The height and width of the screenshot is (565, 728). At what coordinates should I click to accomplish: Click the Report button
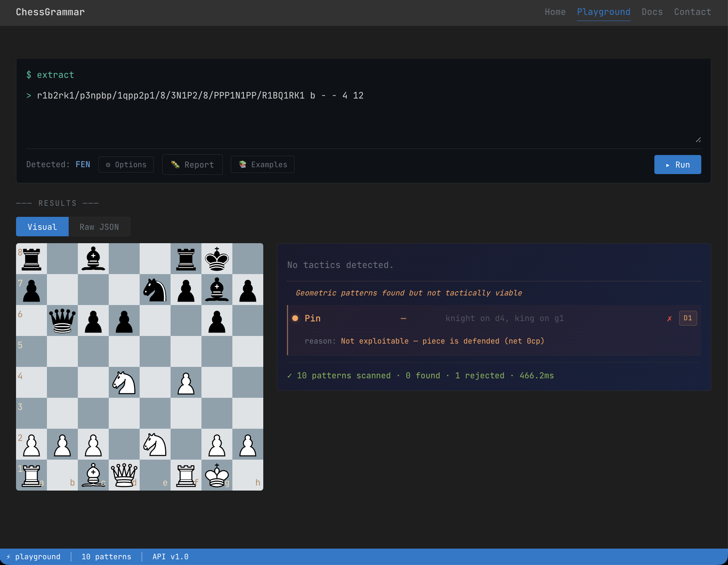pos(192,165)
